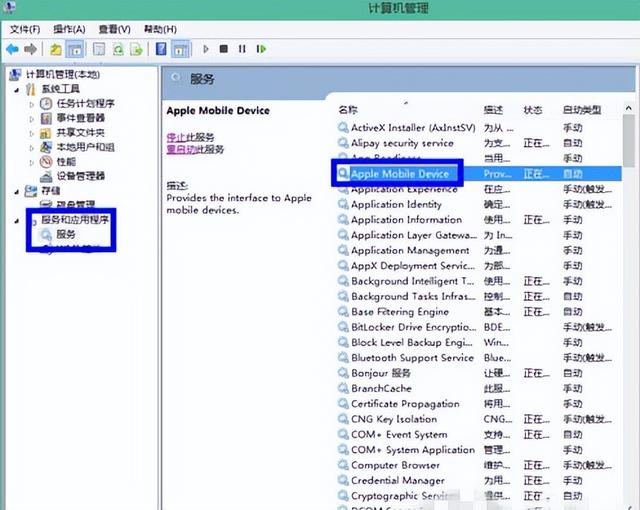Click System Tools node icon
640x510 pixels.
pyautogui.click(x=31, y=89)
